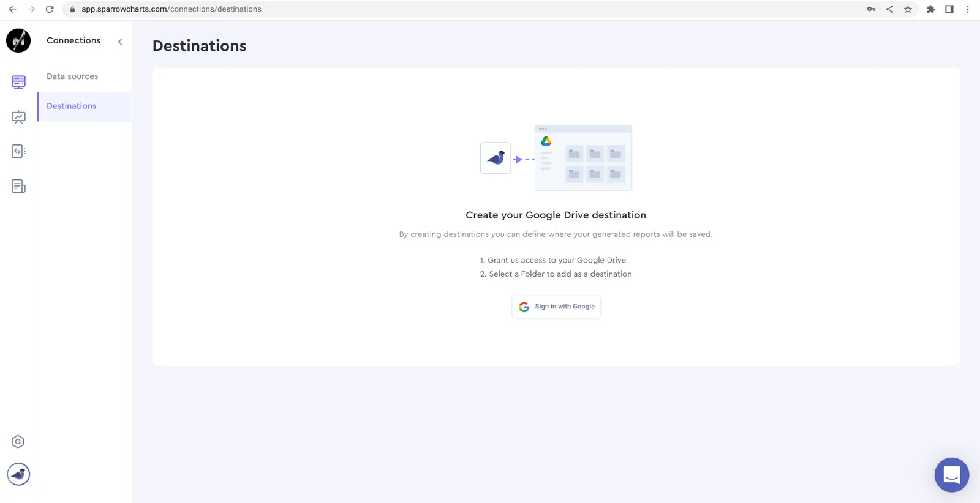Bookmark this page with star icon
The width and height of the screenshot is (980, 503).
click(908, 9)
